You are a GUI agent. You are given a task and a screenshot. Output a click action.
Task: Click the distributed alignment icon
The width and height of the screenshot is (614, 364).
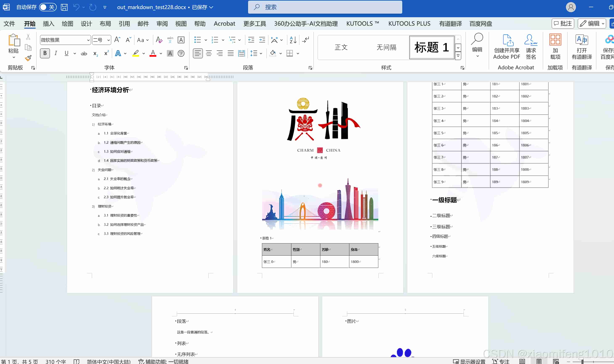pos(241,53)
